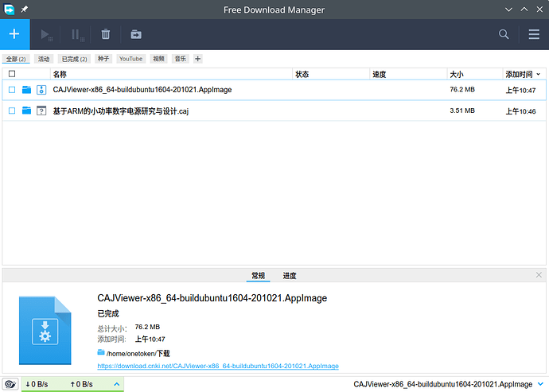Select the 进度 details tab
This screenshot has width=549, height=392.
pyautogui.click(x=290, y=276)
